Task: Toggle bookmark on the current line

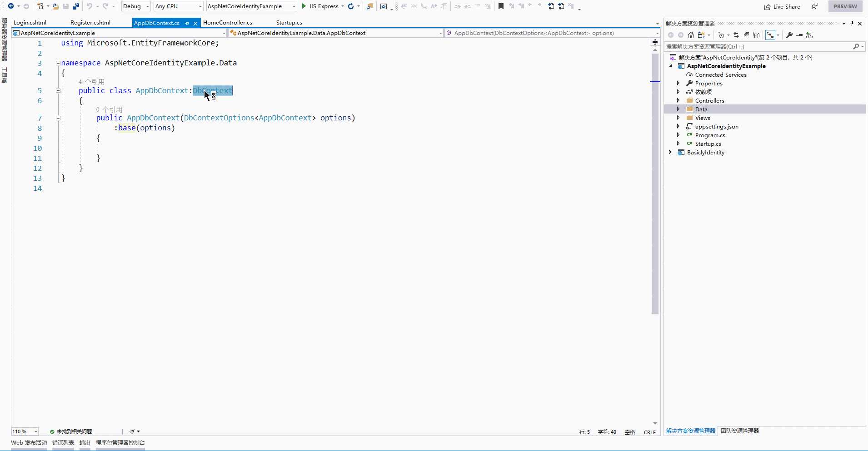Action: click(501, 6)
